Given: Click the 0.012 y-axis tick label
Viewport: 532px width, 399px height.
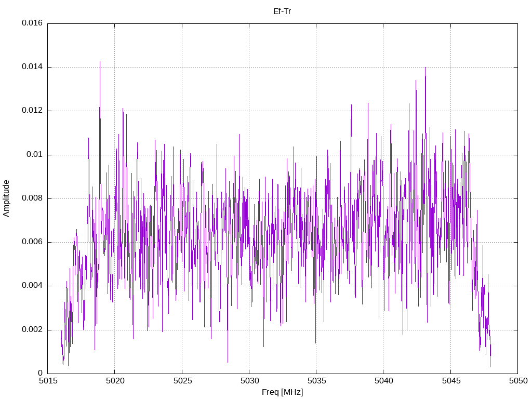Looking at the screenshot, I should pyautogui.click(x=32, y=111).
